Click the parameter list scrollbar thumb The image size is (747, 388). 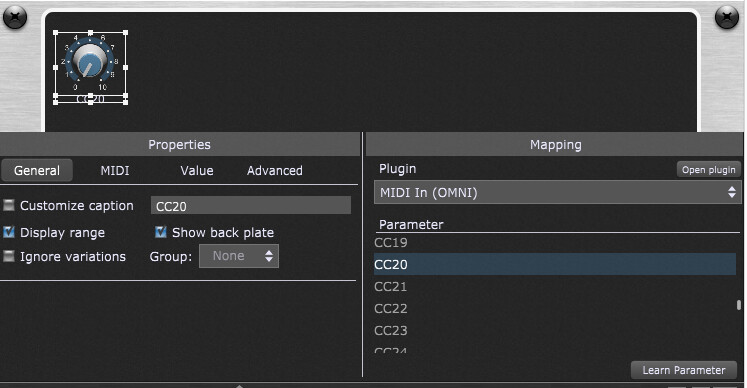click(738, 305)
